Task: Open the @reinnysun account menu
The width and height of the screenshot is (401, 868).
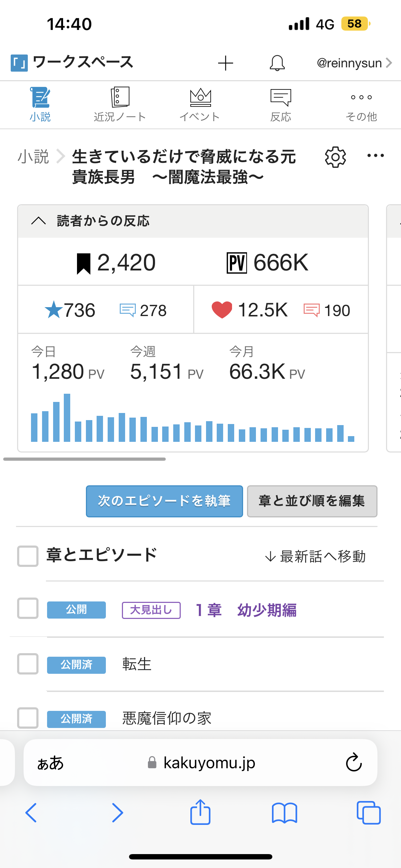Action: [354, 63]
